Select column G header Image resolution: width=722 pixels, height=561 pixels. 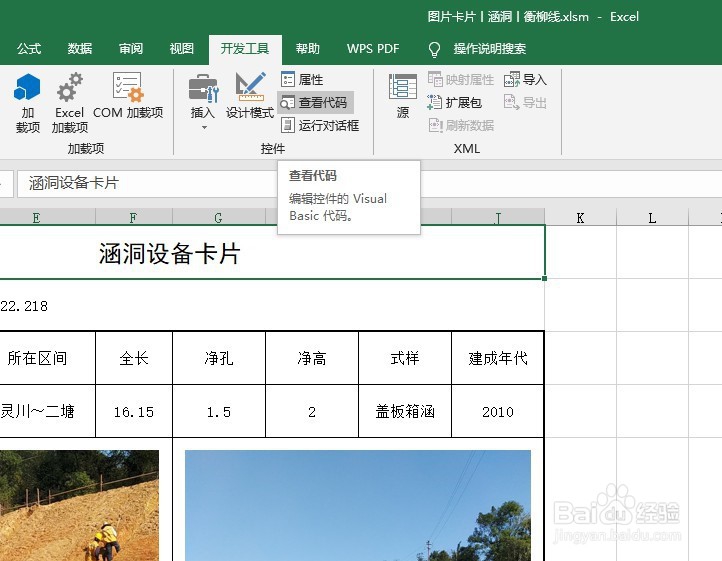(219, 217)
